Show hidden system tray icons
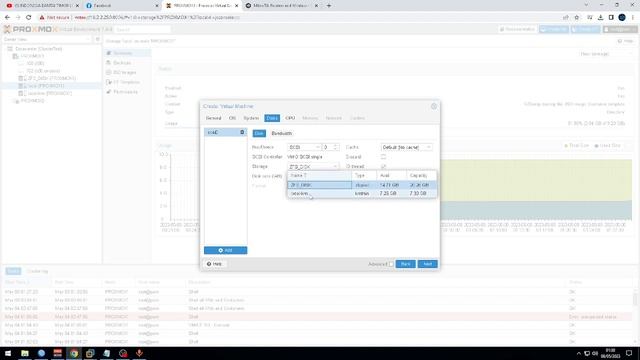 pos(578,353)
